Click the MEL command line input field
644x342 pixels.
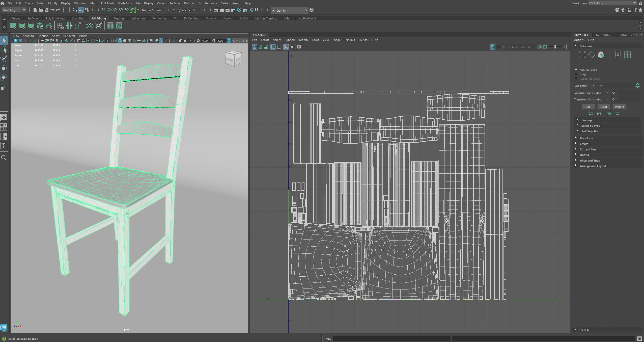[x=391, y=339]
